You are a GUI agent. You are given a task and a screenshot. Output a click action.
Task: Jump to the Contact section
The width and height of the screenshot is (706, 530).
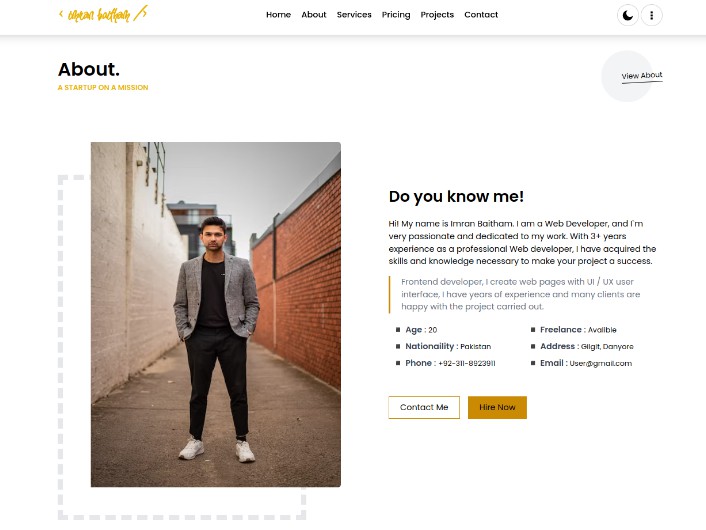[x=481, y=15]
